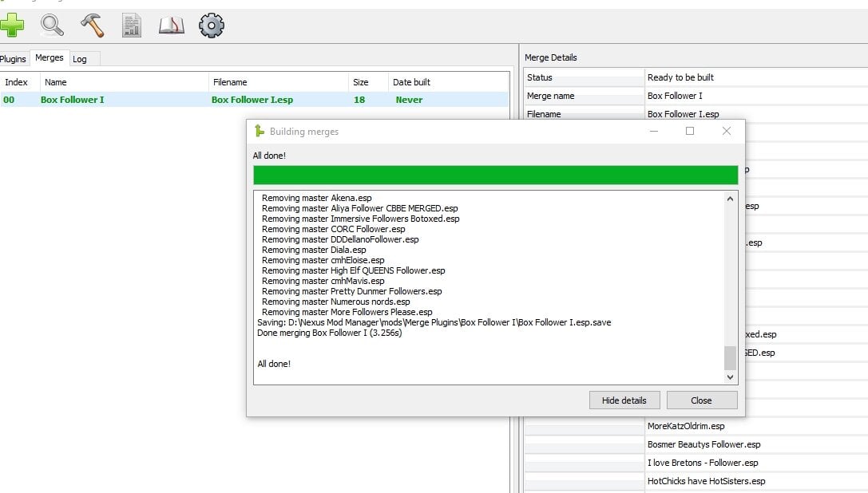The height and width of the screenshot is (493, 868).
Task: Close the Building merges dialog with X
Action: pos(727,131)
